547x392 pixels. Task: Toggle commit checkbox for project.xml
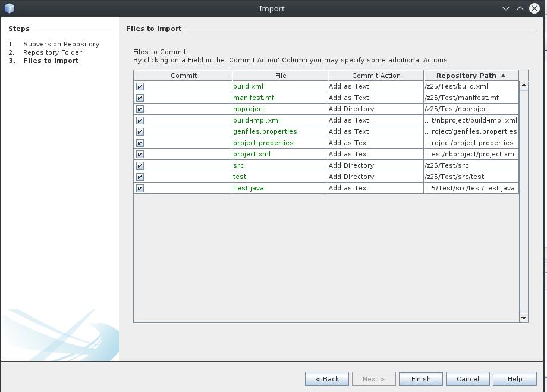click(x=140, y=154)
